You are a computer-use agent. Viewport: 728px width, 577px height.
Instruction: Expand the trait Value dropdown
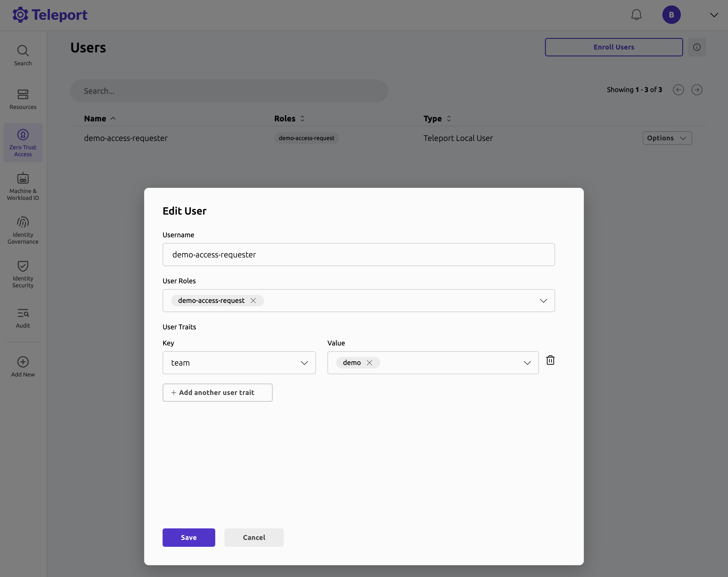tap(527, 363)
